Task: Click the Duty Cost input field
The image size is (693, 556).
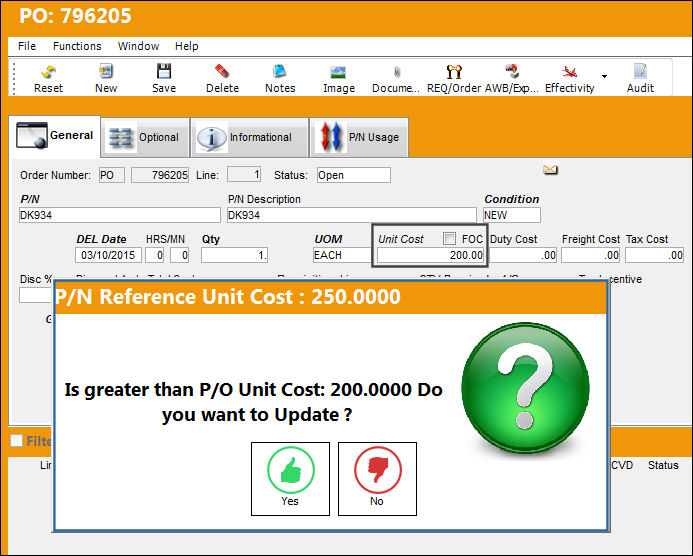Action: 523,255
